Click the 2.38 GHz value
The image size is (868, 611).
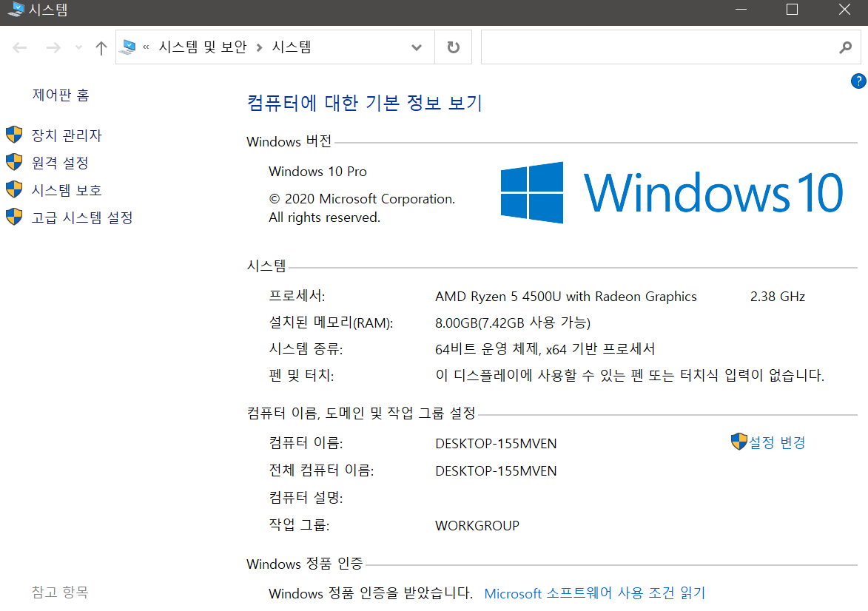tap(778, 297)
